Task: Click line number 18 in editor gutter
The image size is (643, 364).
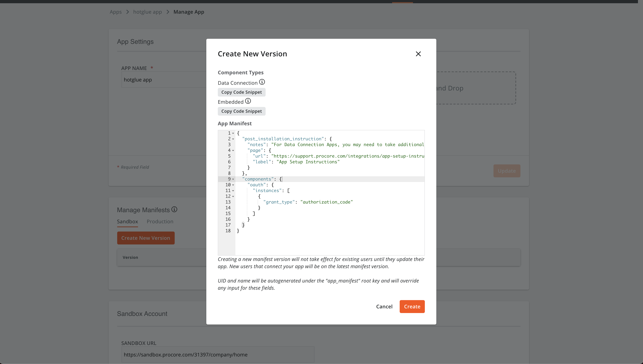Action: (x=228, y=231)
